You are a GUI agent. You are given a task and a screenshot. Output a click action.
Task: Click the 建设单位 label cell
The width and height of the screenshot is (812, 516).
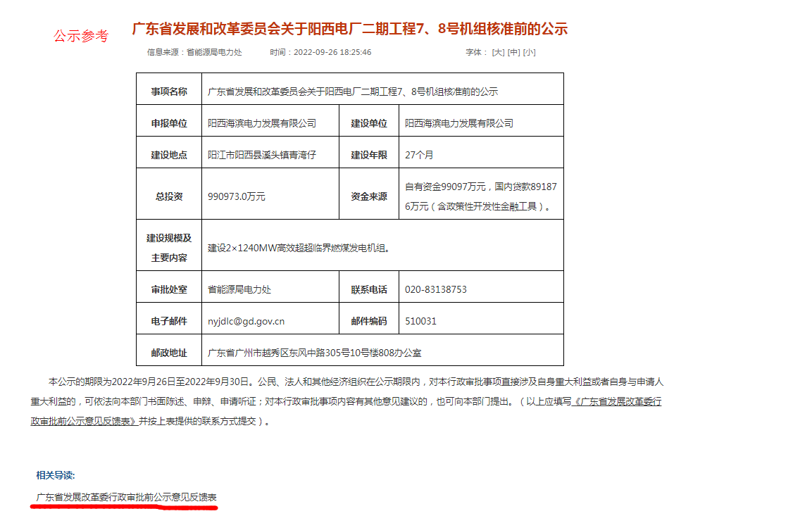click(x=369, y=120)
